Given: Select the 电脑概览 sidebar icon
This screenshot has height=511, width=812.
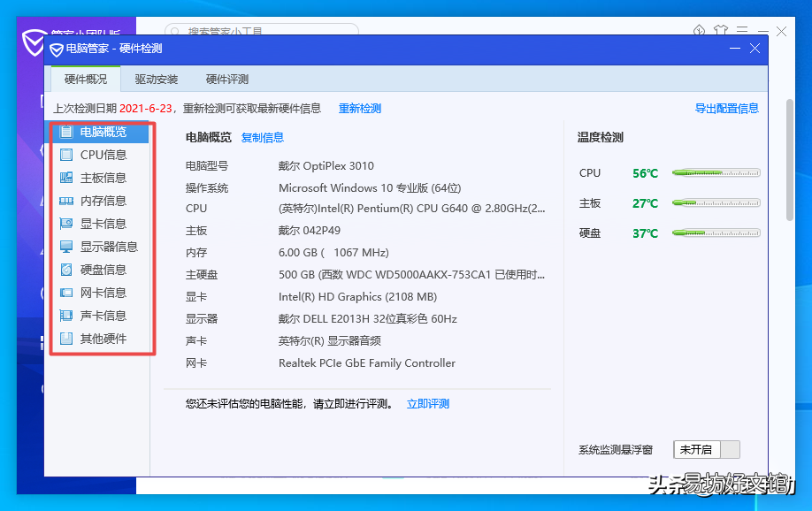Looking at the screenshot, I should (x=66, y=132).
